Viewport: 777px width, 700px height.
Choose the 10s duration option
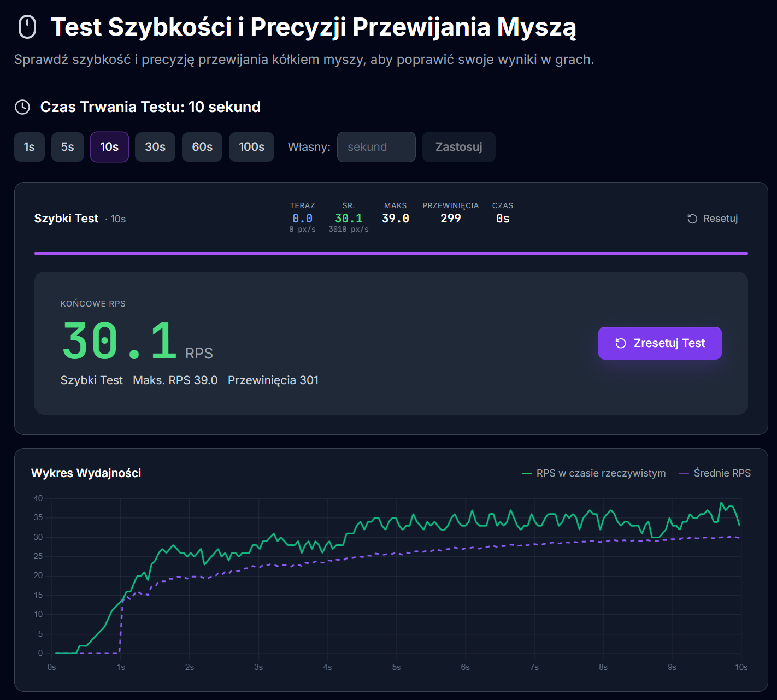[109, 147]
